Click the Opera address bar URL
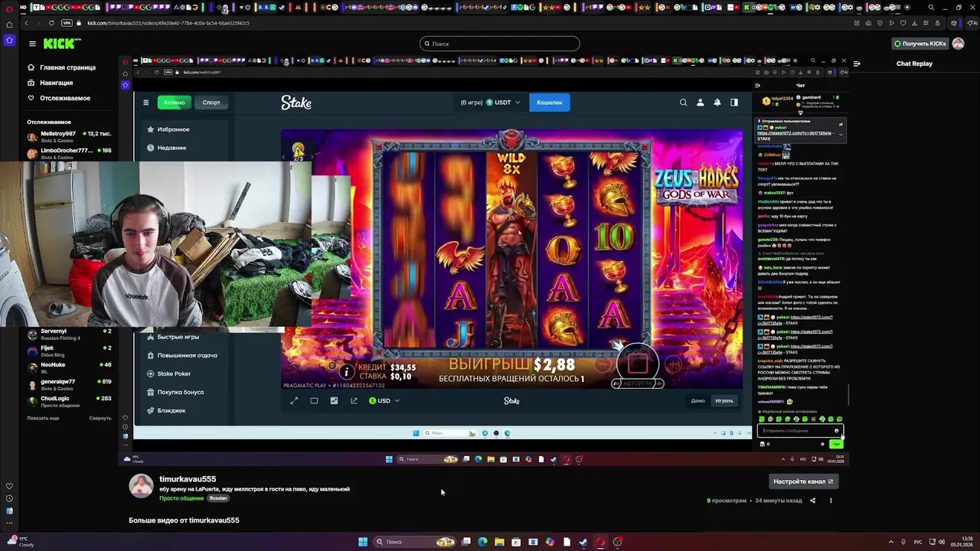980x551 pixels. [168, 23]
